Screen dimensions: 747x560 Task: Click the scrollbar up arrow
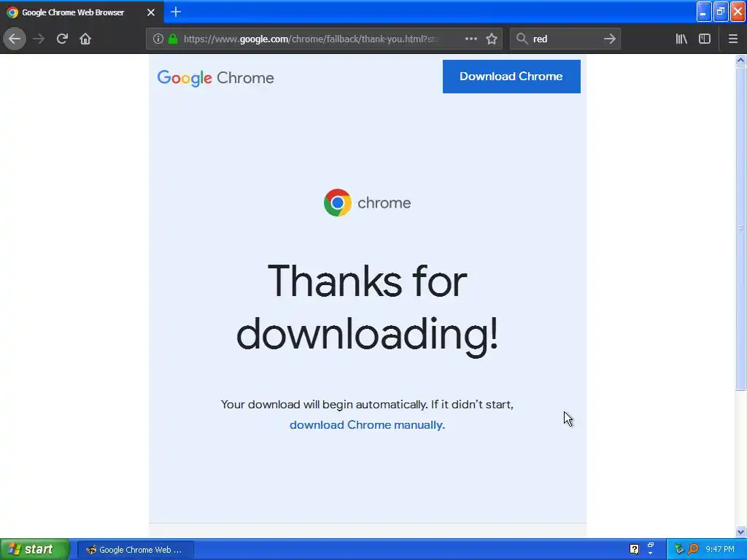[740, 60]
